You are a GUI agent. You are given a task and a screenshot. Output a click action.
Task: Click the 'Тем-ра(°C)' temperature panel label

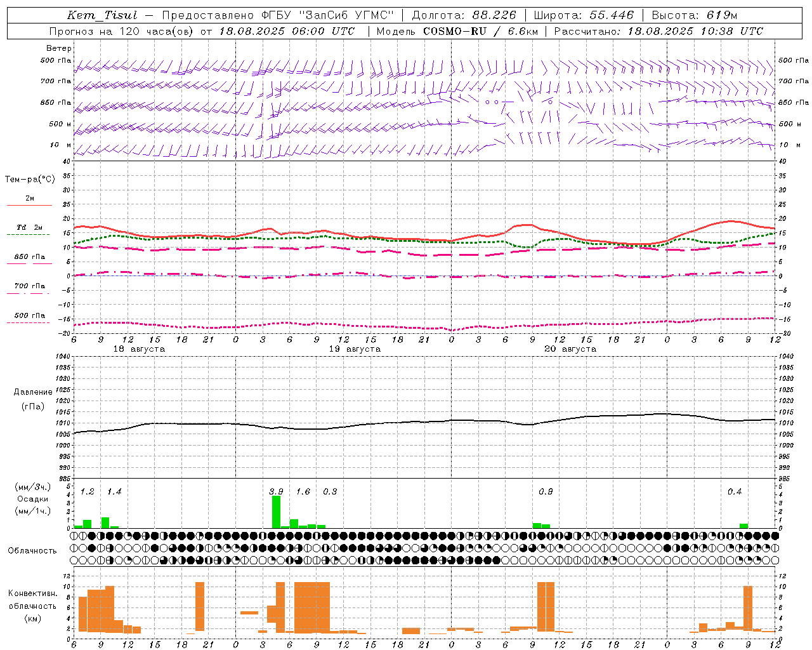click(x=30, y=179)
